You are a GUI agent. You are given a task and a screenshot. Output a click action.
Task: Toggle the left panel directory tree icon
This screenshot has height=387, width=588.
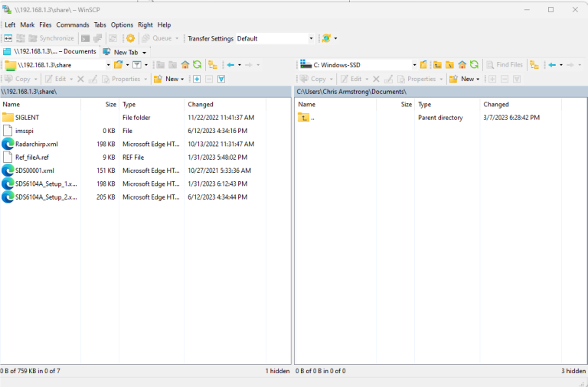tap(212, 65)
